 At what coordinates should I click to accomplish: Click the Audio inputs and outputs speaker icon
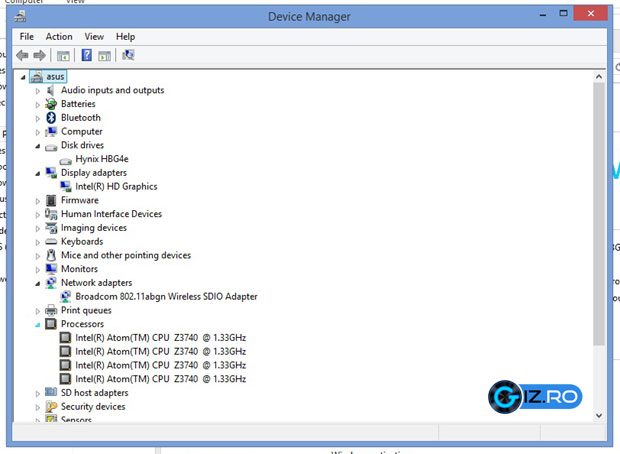click(51, 91)
